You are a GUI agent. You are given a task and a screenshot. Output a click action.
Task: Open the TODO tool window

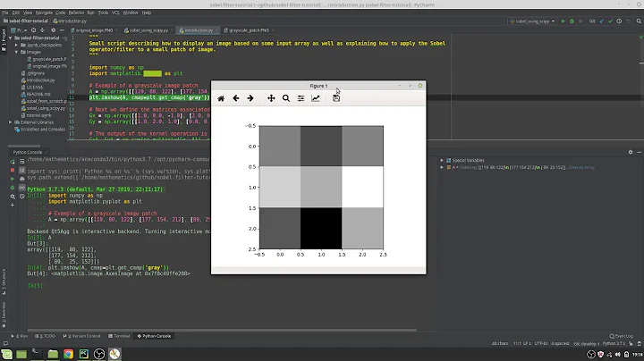45,336
